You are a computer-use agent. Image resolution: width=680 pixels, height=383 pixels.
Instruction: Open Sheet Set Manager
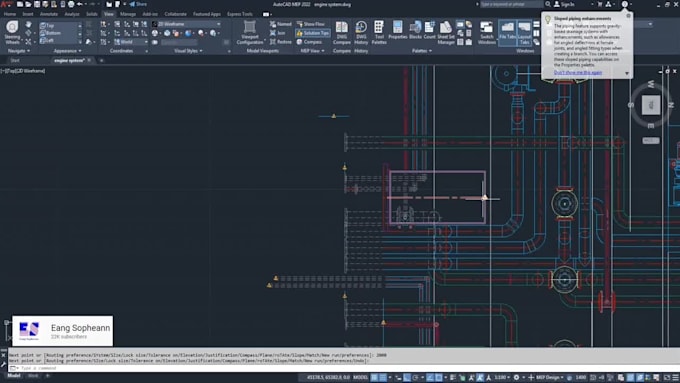(446, 32)
